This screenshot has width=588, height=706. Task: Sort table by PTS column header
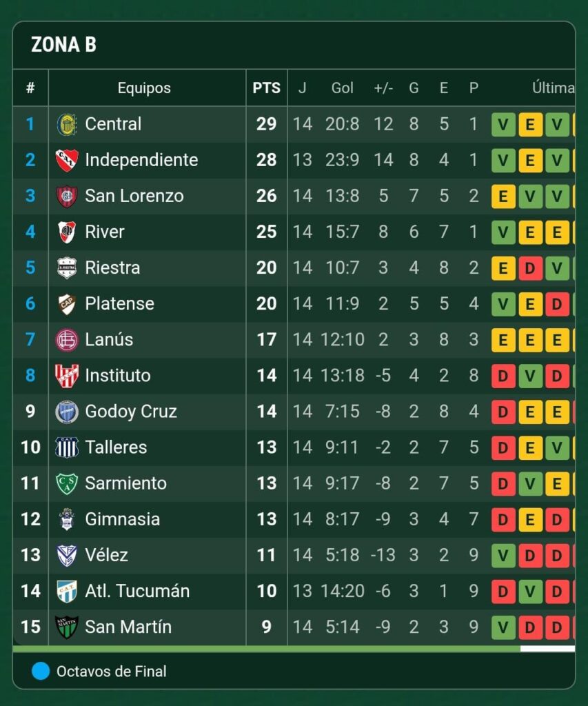point(266,88)
